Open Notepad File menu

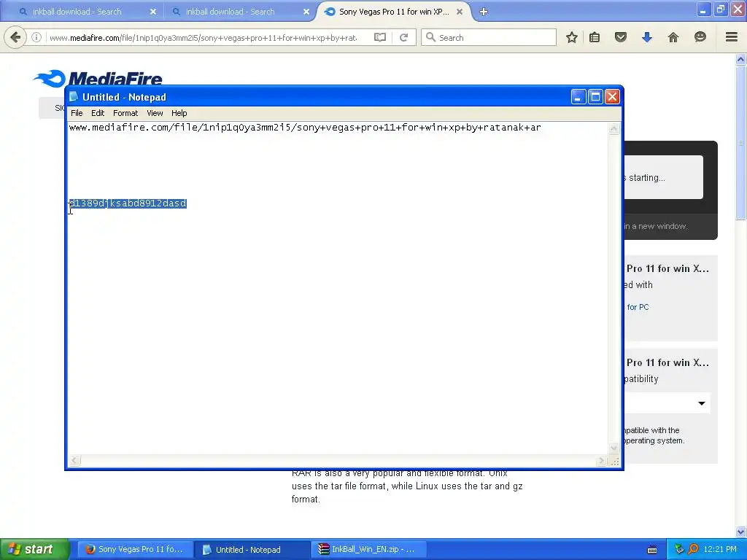point(77,113)
